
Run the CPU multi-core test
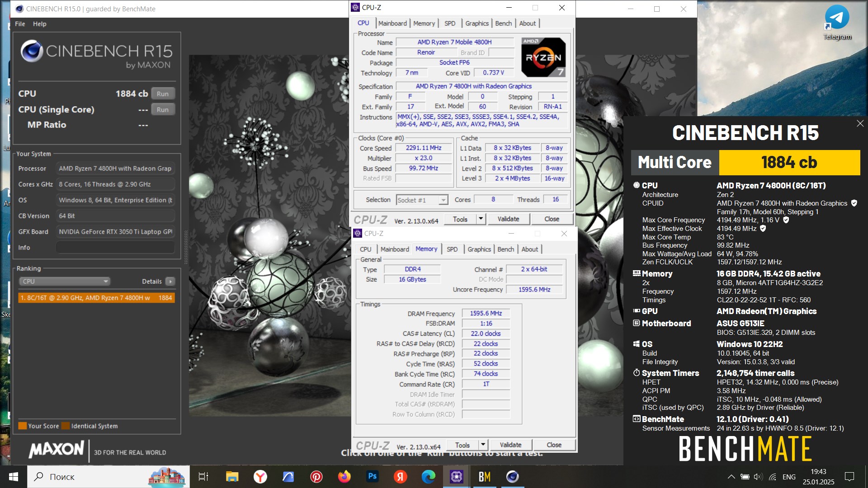pos(163,94)
